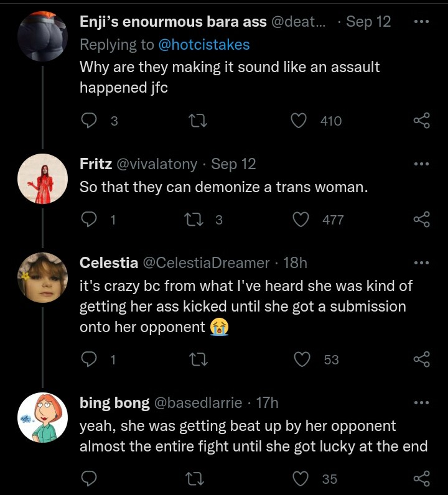Screen dimensions: 448x495
Task: Like bing bong's tweet with 35 likes
Action: [301, 479]
